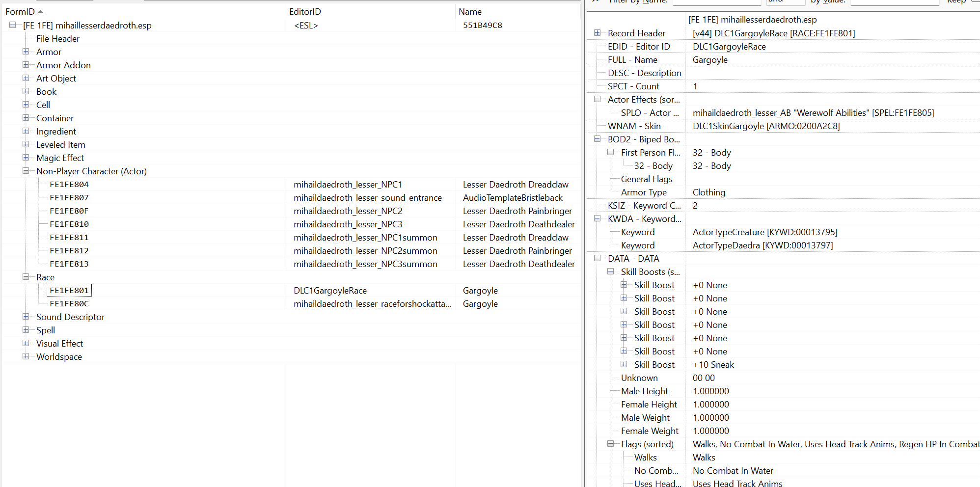Click the Filter by Name input field
The width and height of the screenshot is (980, 487).
tap(717, 2)
